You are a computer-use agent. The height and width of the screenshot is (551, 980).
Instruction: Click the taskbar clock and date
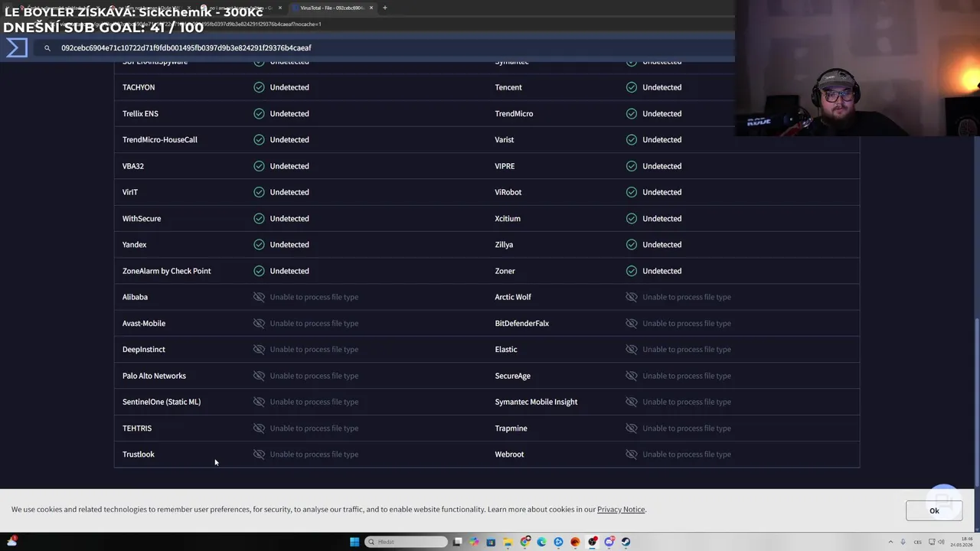[x=961, y=542]
